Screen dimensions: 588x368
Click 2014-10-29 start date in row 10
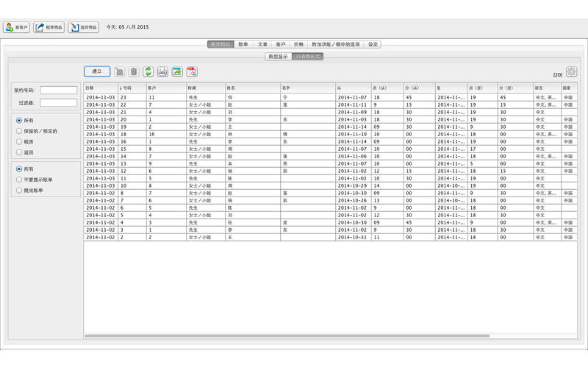pyautogui.click(x=352, y=185)
